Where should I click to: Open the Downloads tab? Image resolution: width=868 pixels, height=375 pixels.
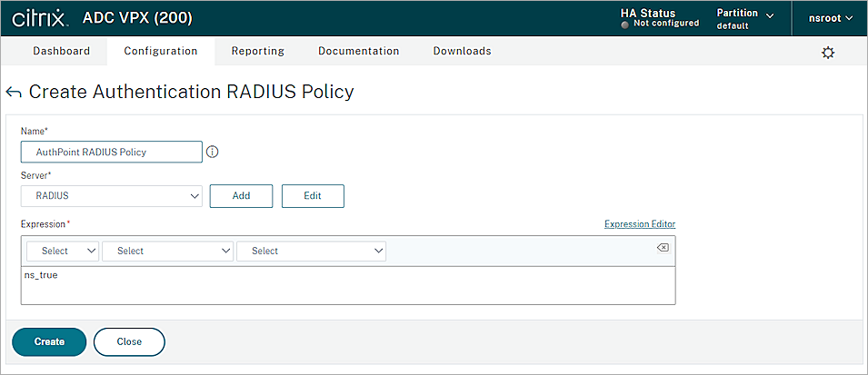click(x=462, y=51)
